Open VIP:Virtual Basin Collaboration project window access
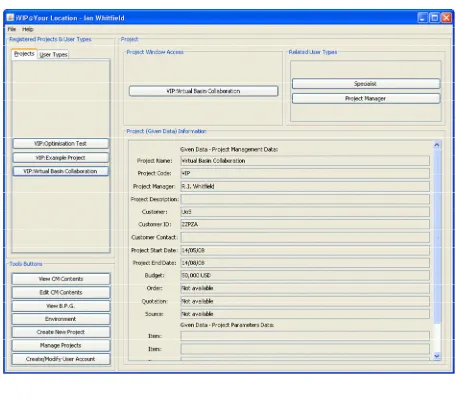 point(203,91)
